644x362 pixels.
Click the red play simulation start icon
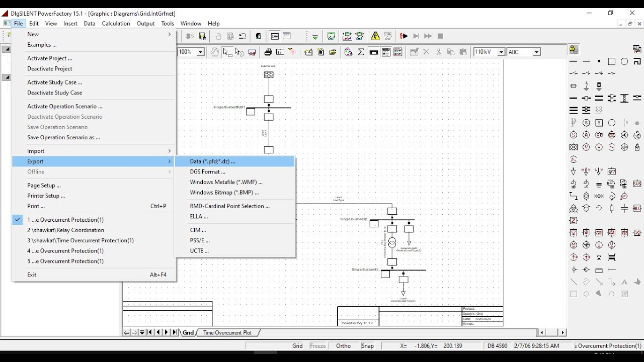(404, 36)
